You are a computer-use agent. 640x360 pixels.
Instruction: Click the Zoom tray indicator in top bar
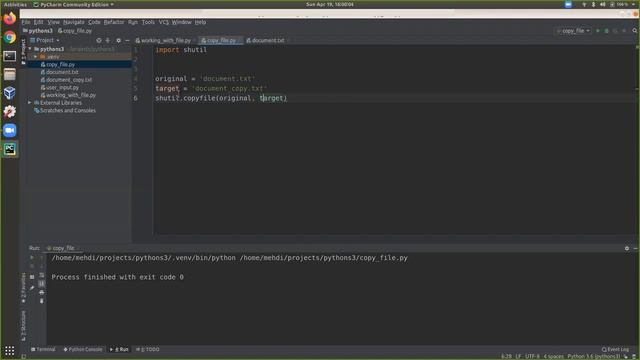pos(568,4)
